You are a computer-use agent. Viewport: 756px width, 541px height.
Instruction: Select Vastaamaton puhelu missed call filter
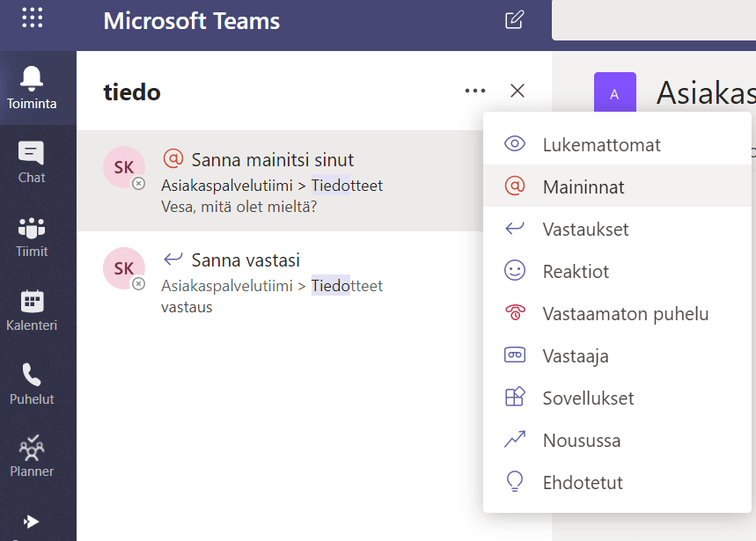coord(625,313)
